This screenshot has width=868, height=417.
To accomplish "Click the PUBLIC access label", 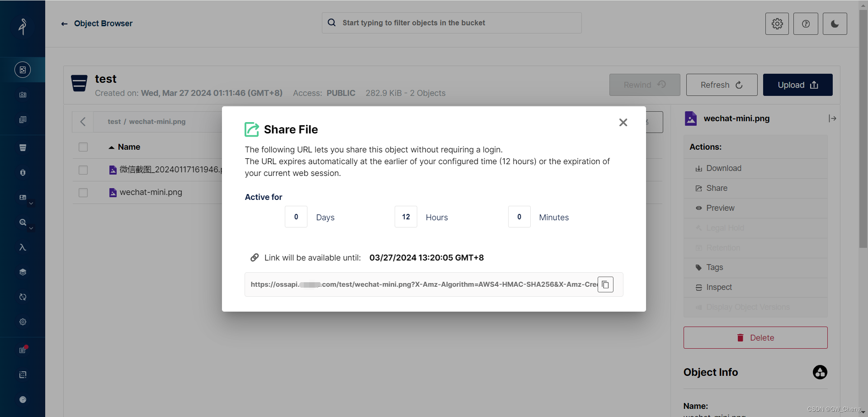I will click(x=341, y=93).
